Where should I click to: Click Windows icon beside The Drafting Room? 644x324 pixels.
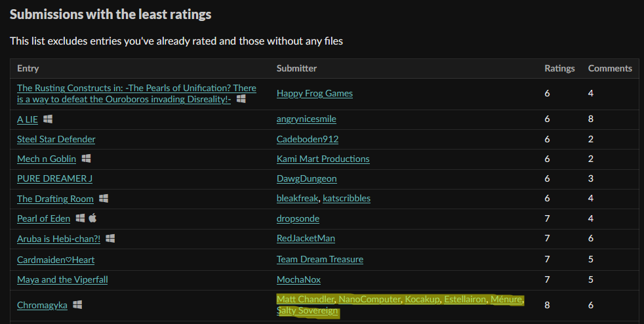click(104, 199)
